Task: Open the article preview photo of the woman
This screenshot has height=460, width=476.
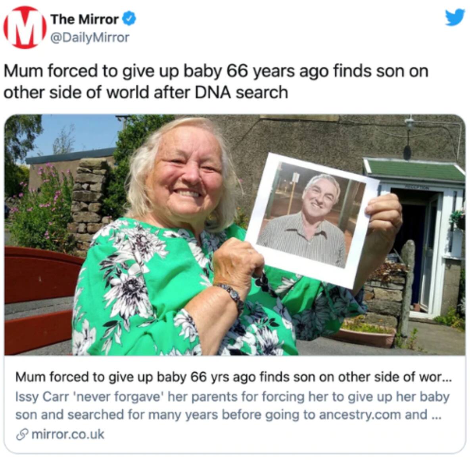Action: click(x=235, y=235)
